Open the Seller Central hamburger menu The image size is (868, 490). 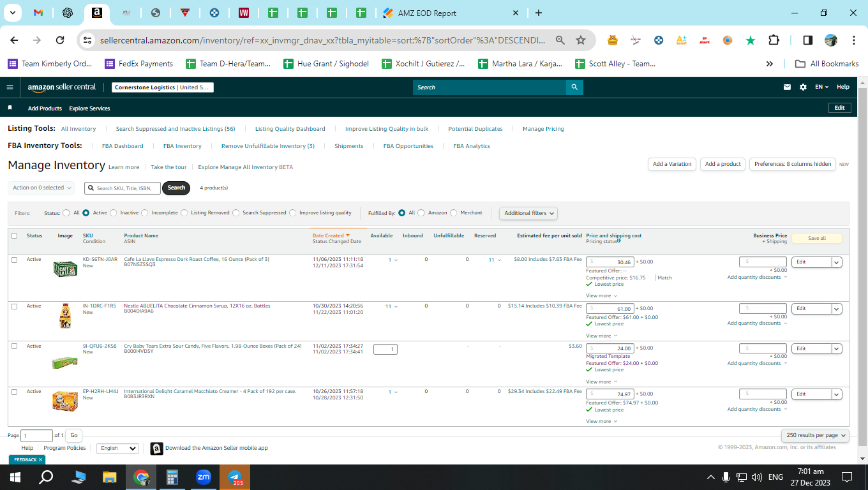pos(10,87)
